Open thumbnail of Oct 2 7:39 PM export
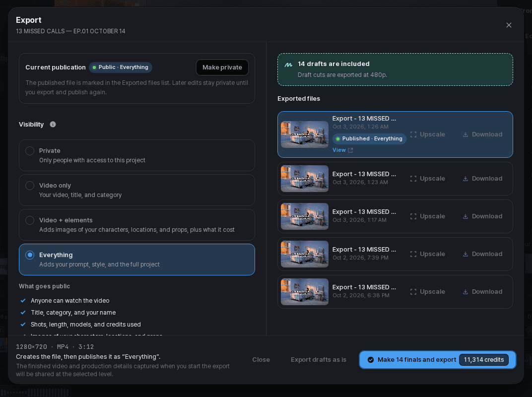The height and width of the screenshot is (397, 532). (x=305, y=254)
